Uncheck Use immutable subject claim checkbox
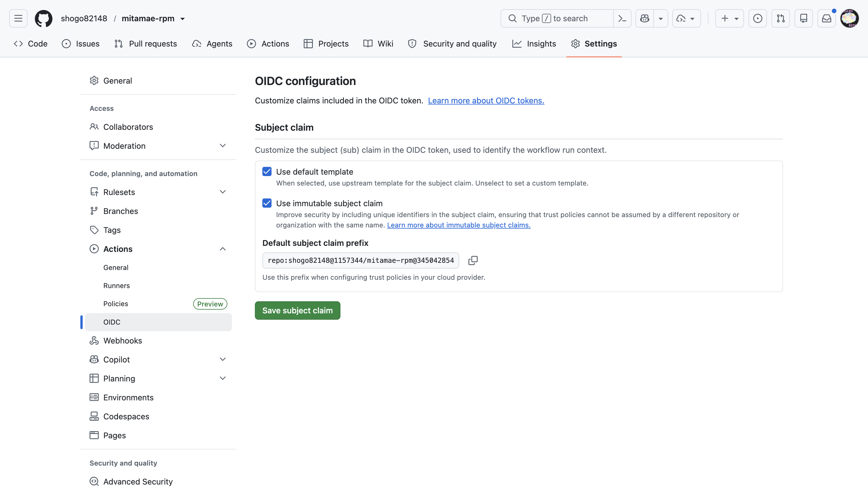 (267, 203)
